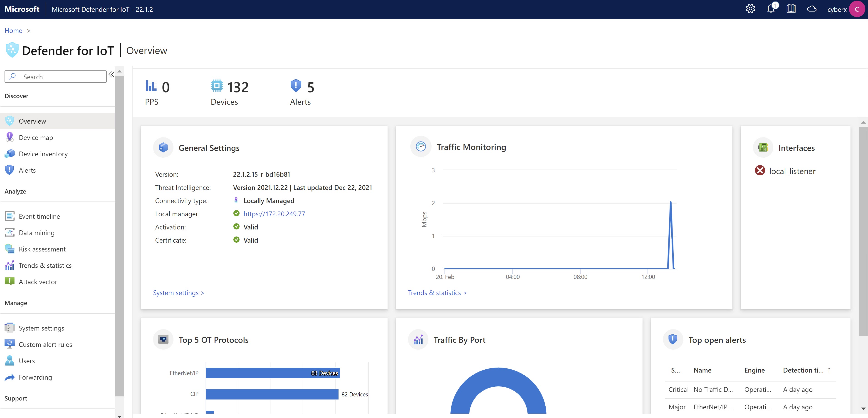Open the documentation book icon
Screen dimensions: 868x418
tap(791, 9)
